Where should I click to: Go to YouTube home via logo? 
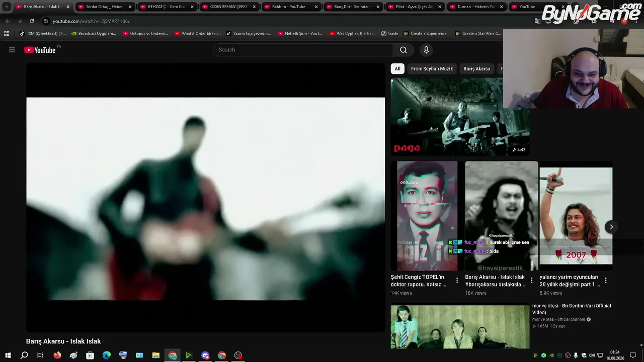coord(40,50)
